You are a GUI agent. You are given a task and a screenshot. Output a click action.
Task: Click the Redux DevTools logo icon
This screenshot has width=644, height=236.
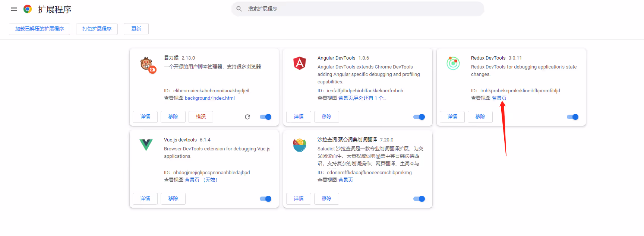tap(453, 63)
